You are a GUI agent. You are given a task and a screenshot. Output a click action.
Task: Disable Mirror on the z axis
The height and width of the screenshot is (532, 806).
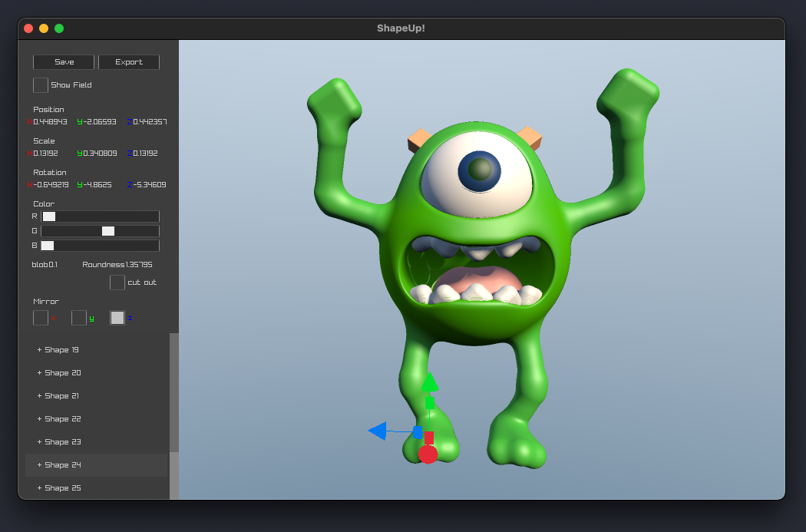pyautogui.click(x=117, y=318)
